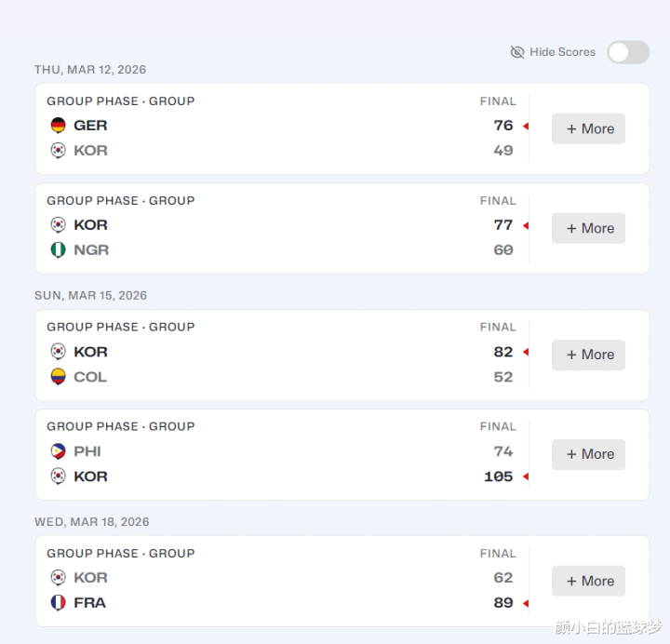670x644 pixels.
Task: Click Korea flag in COL match
Action: 58,352
